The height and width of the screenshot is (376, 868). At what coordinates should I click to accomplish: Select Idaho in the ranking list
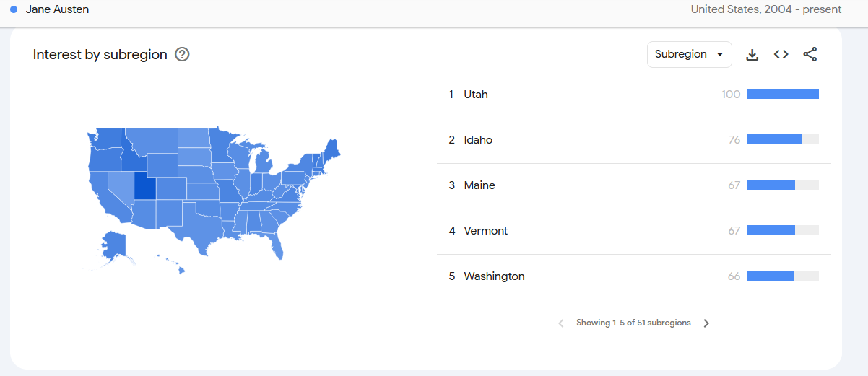click(478, 140)
